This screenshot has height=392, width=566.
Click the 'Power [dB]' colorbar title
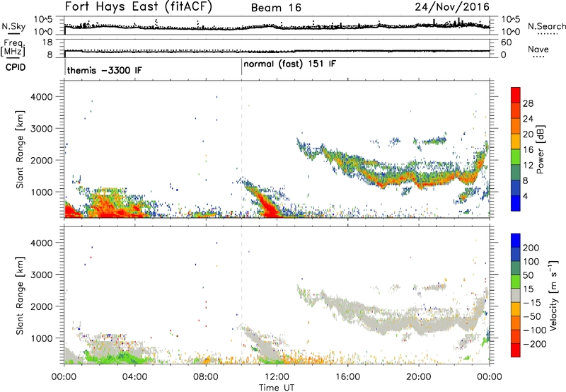[541, 149]
